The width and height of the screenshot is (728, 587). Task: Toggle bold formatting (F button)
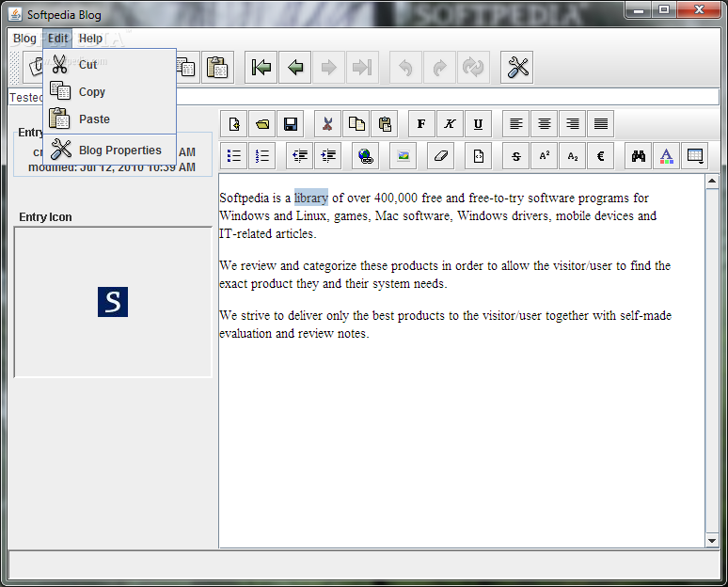pos(421,124)
